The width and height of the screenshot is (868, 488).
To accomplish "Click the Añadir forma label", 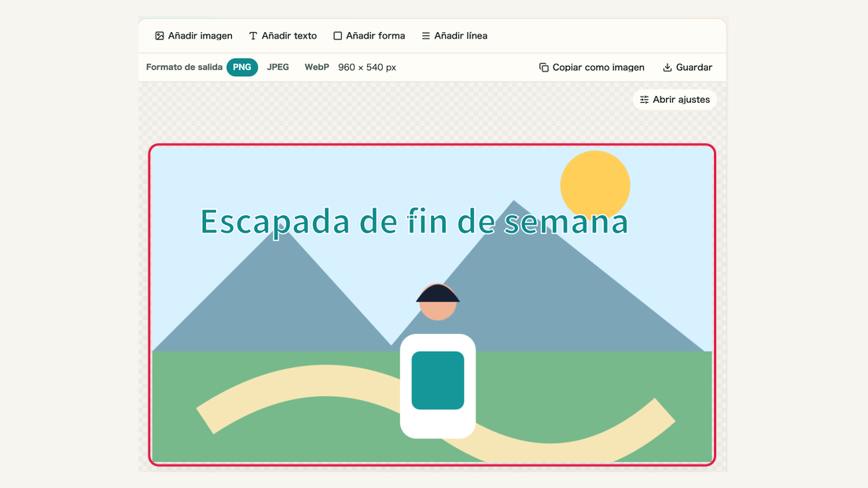I will pos(375,36).
